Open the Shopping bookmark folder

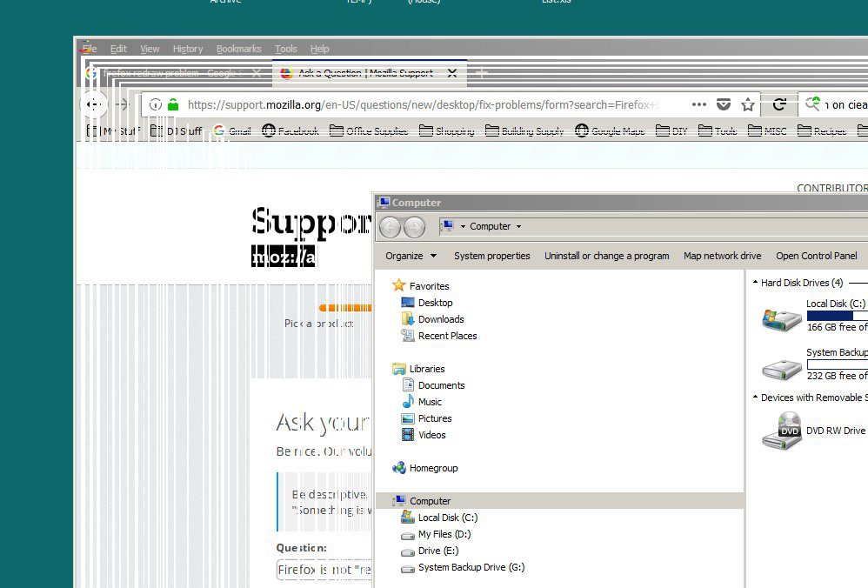[447, 130]
